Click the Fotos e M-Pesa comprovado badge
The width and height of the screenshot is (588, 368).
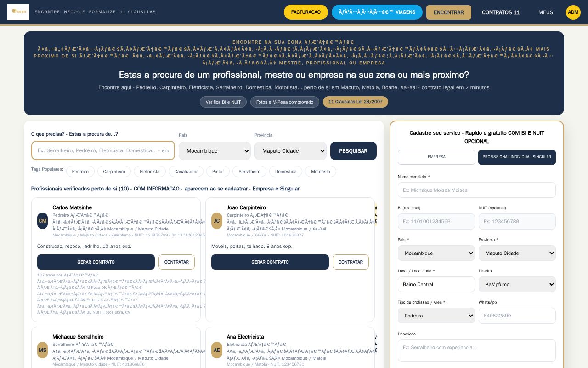click(x=285, y=102)
